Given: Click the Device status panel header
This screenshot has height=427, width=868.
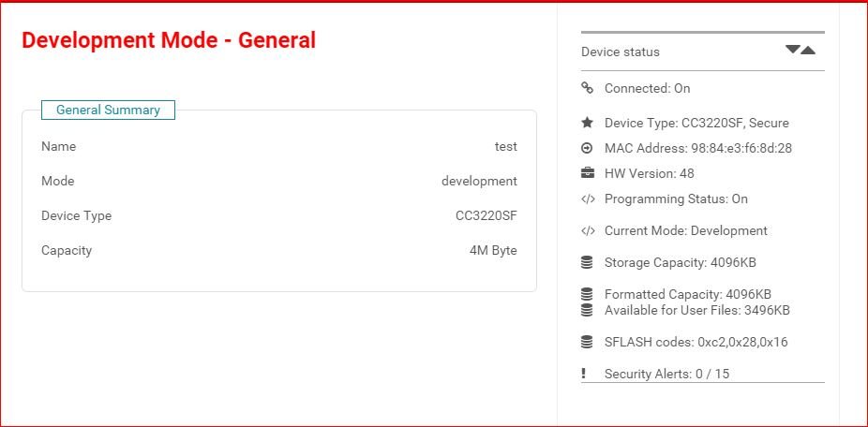Looking at the screenshot, I should click(621, 52).
